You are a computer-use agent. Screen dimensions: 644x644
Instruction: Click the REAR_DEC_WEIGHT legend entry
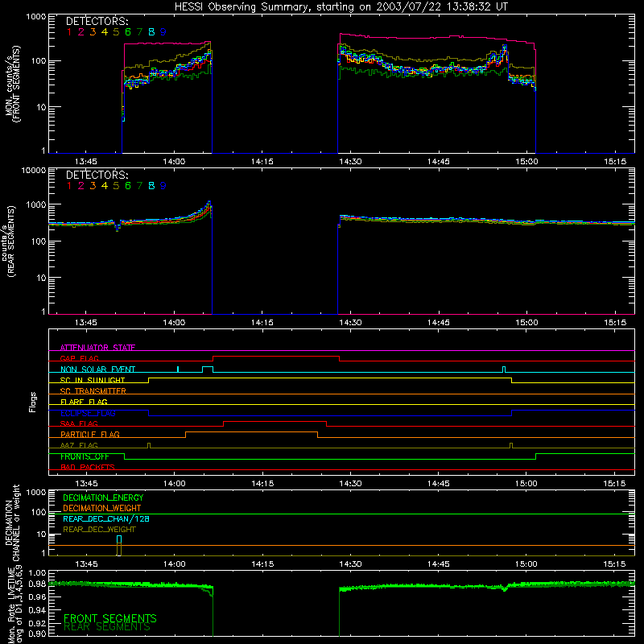click(x=99, y=530)
